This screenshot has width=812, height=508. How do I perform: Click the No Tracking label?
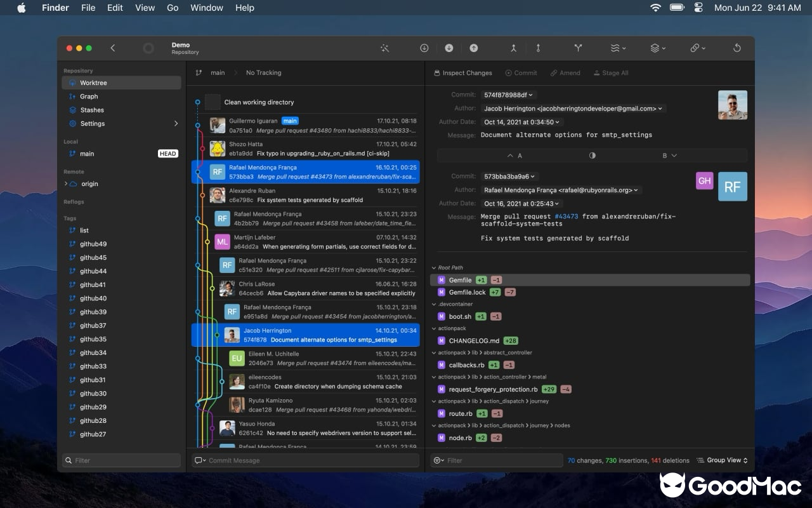(x=263, y=73)
